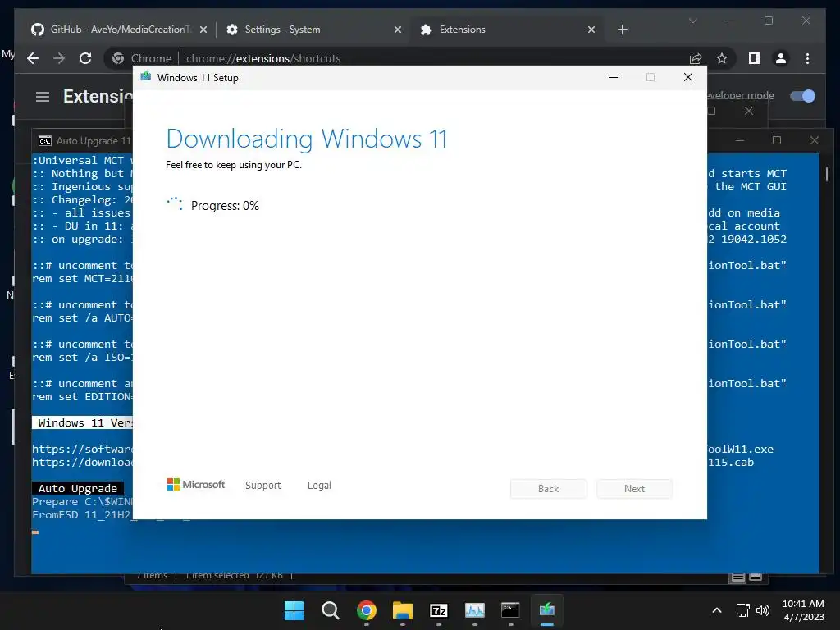
Task: Share this page from the address bar
Action: 696,58
